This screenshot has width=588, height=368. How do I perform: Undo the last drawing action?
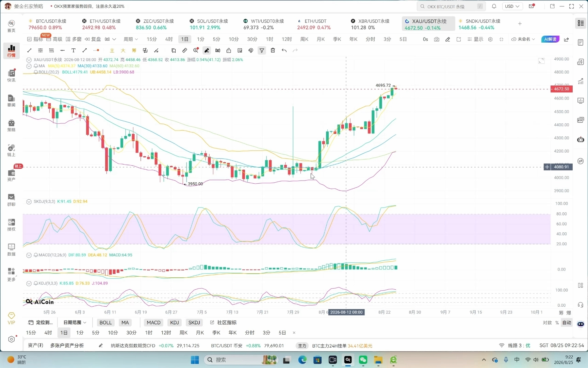pyautogui.click(x=284, y=50)
